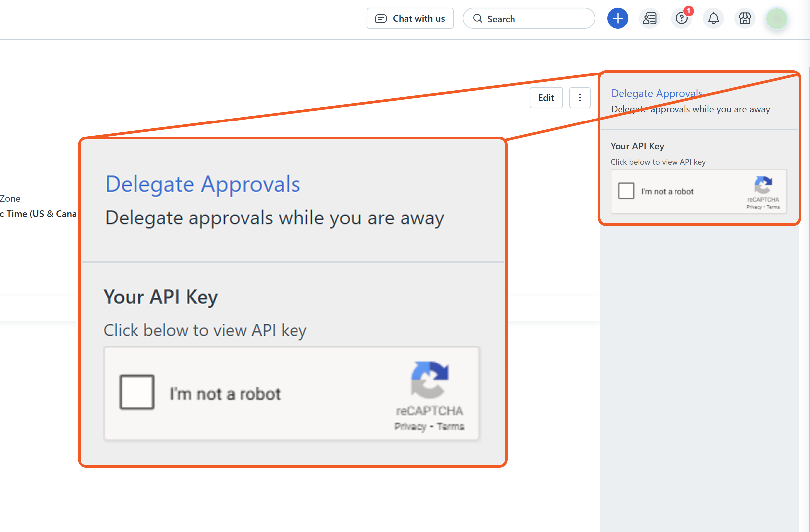This screenshot has width=810, height=532.
Task: Open help icon with red notification badge
Action: point(681,18)
